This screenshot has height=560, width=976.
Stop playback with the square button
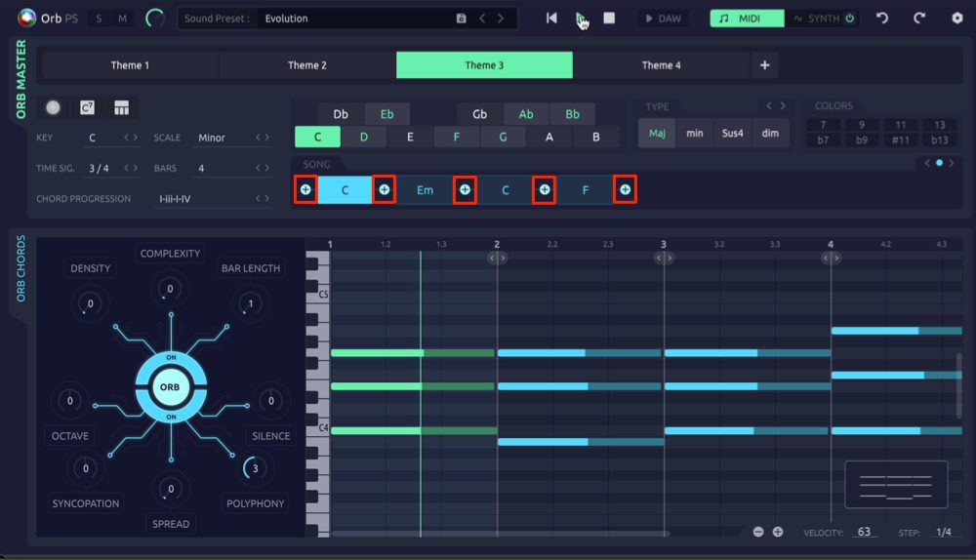tap(609, 18)
